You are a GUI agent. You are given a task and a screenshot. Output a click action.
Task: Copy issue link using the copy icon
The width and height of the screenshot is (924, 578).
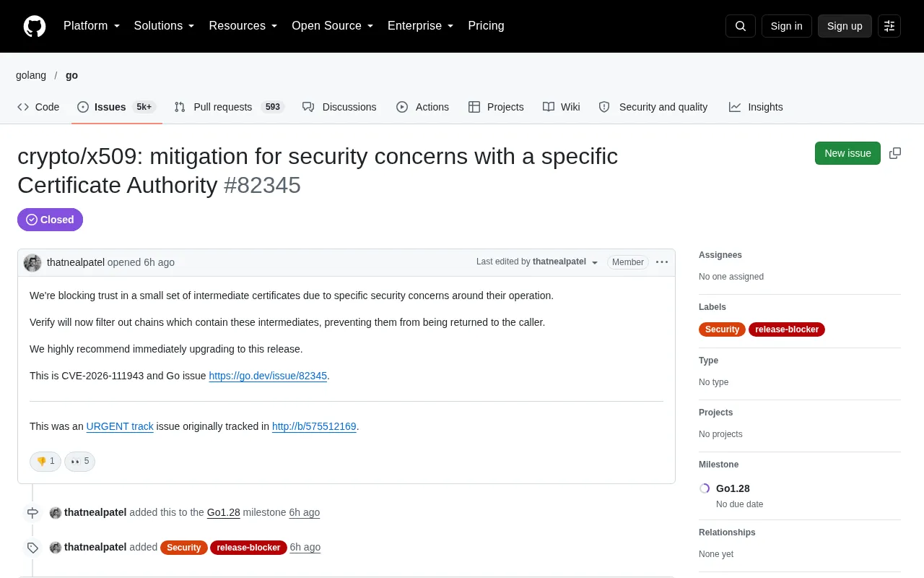895,153
